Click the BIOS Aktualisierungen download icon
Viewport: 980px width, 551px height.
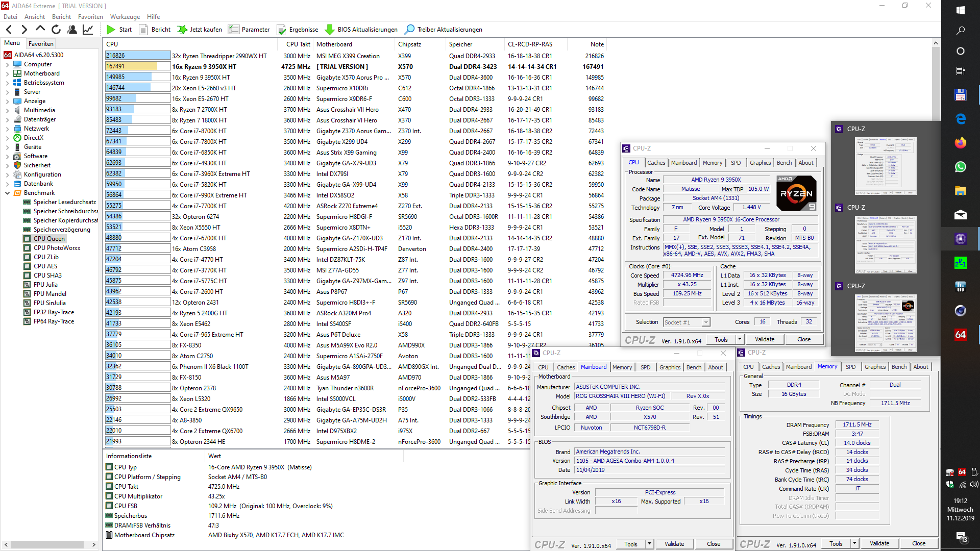pos(330,30)
